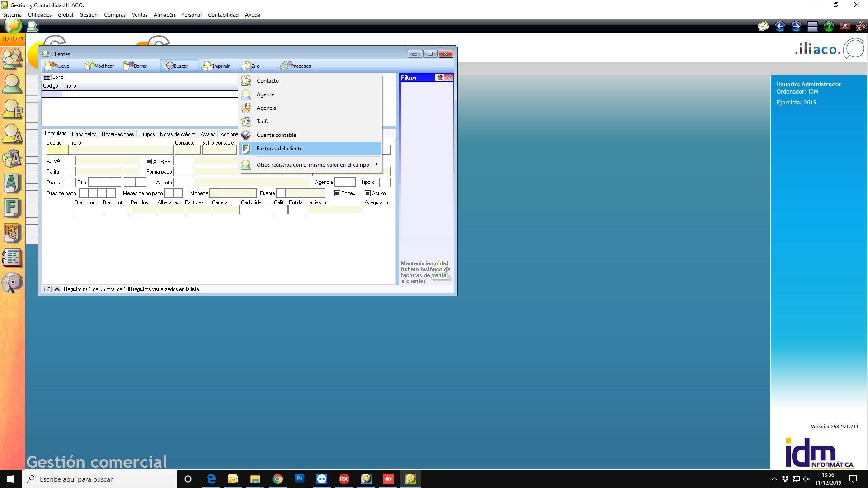The image size is (868, 488).
Task: Open Google Chrome from the taskbar
Action: coord(278,479)
